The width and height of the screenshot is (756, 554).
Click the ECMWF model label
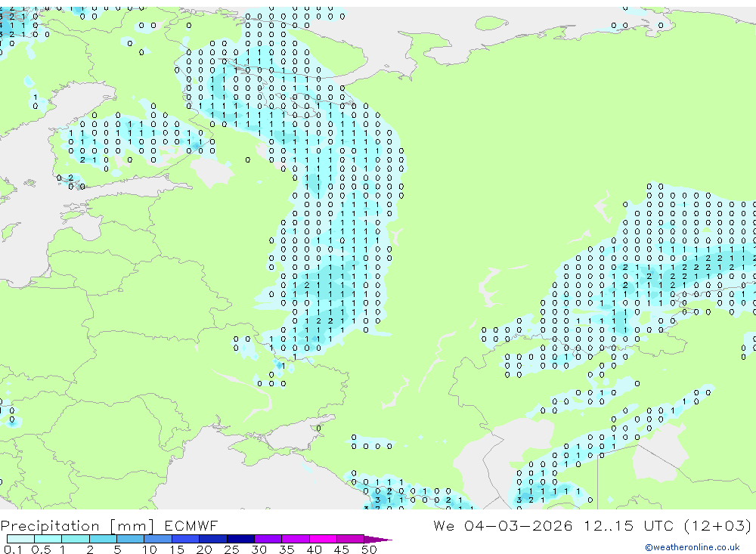tap(191, 525)
